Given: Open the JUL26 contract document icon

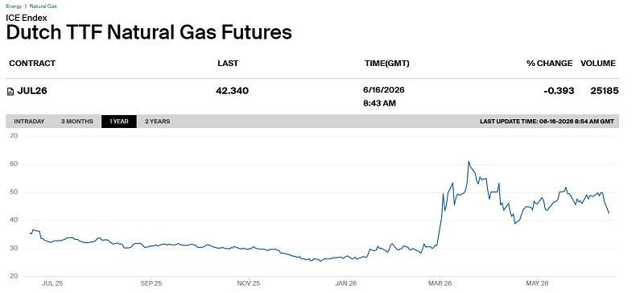Looking at the screenshot, I should [x=10, y=92].
